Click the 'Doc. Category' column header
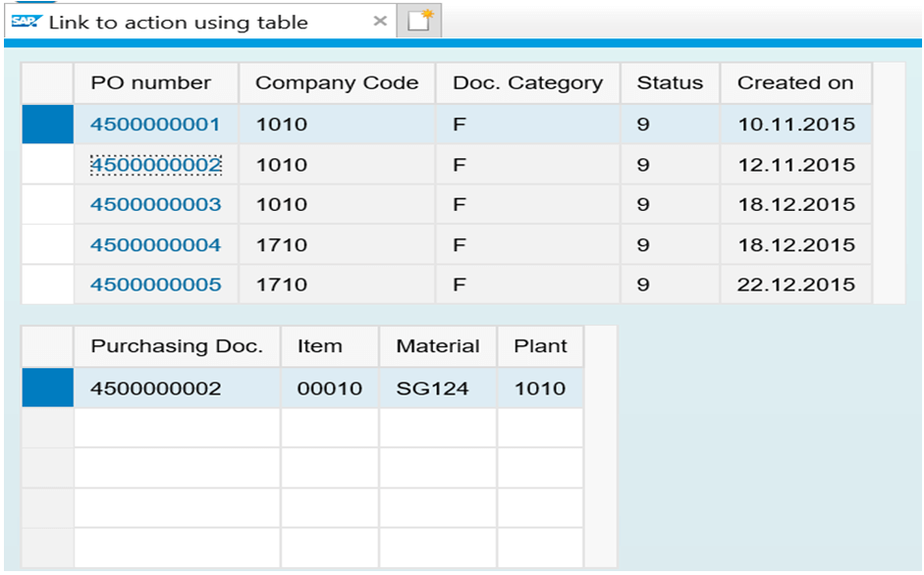924x575 pixels. coord(528,83)
